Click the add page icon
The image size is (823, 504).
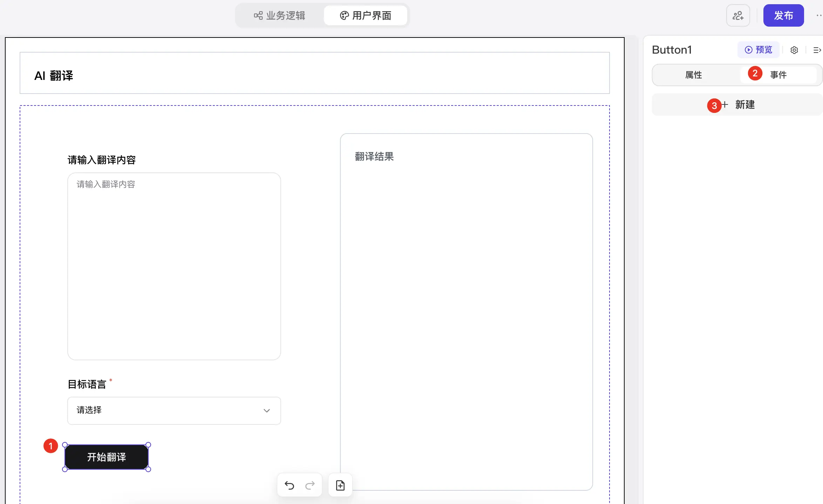(340, 485)
